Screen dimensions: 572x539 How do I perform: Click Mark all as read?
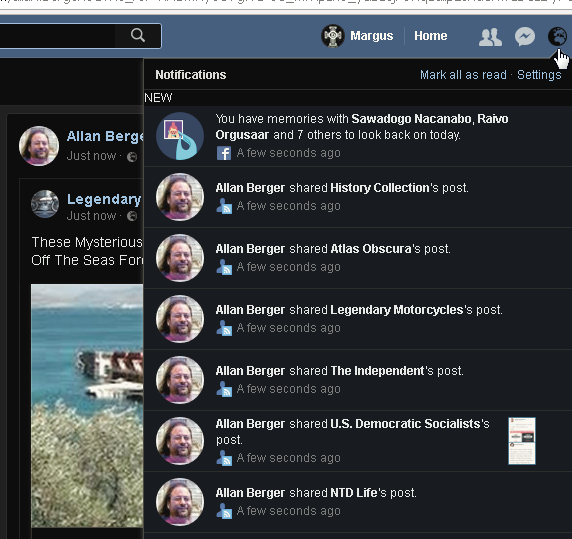coord(463,75)
